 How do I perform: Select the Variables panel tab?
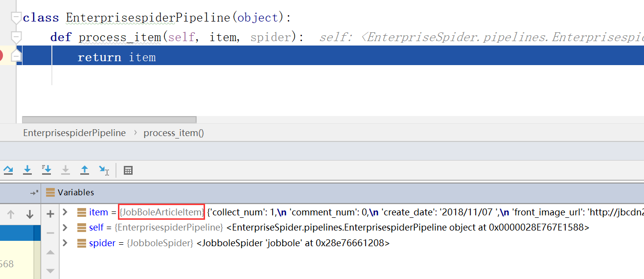tap(69, 192)
